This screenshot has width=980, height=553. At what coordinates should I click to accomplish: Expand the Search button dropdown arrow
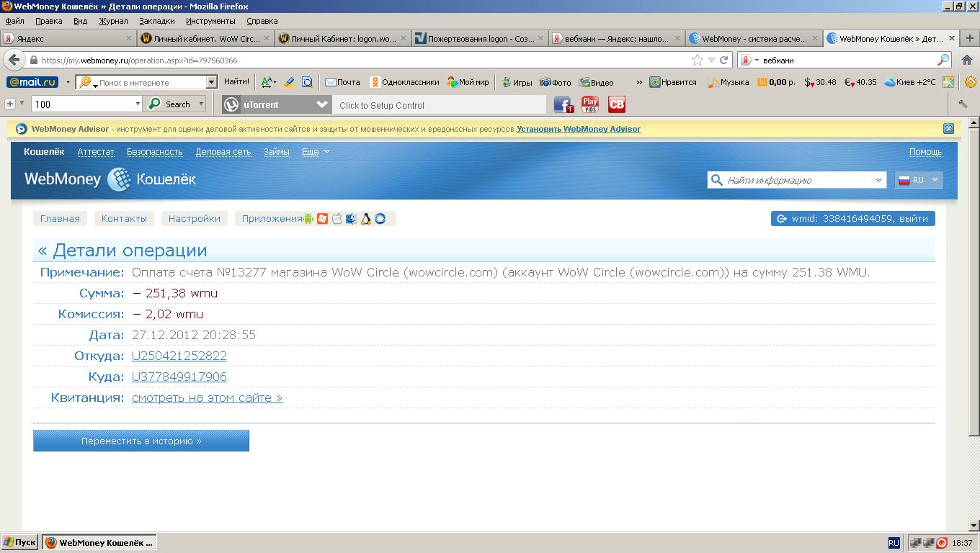tap(201, 104)
